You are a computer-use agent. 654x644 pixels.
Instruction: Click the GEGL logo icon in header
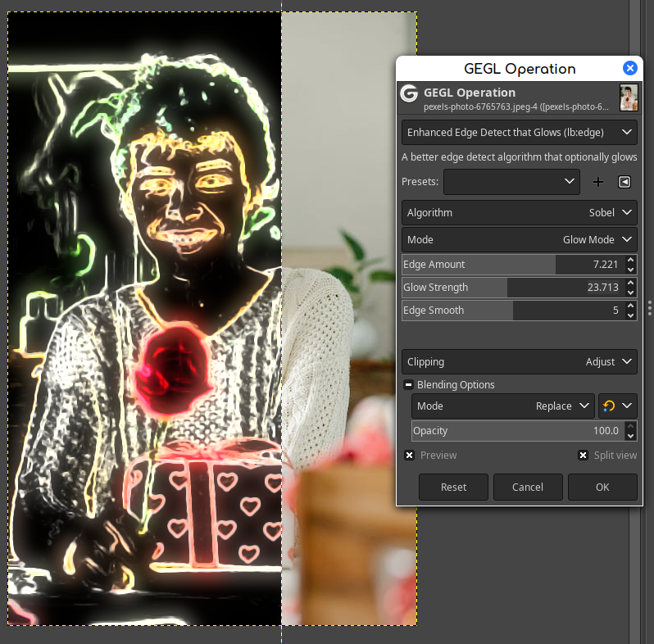[409, 93]
